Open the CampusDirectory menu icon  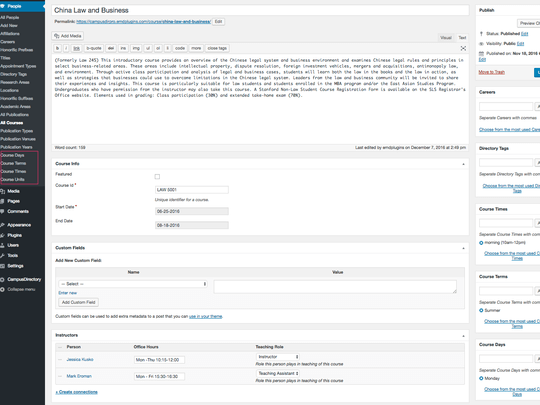click(x=2, y=279)
